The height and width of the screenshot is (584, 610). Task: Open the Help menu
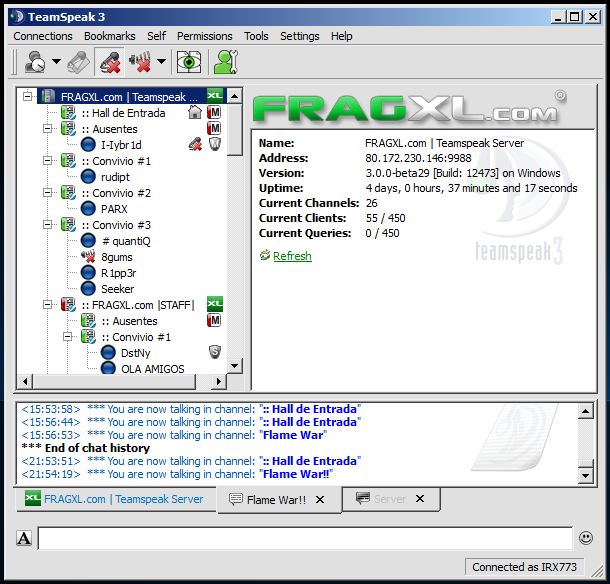(x=342, y=36)
